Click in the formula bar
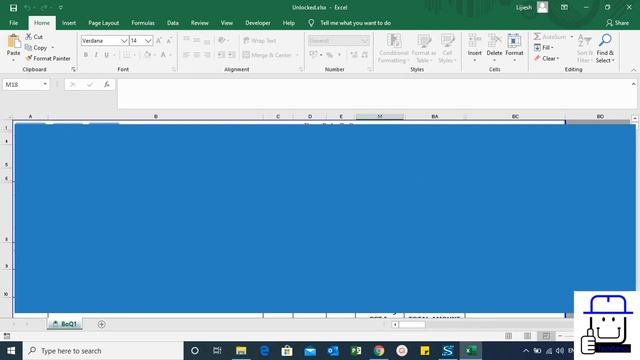The height and width of the screenshot is (360, 640). pyautogui.click(x=373, y=94)
